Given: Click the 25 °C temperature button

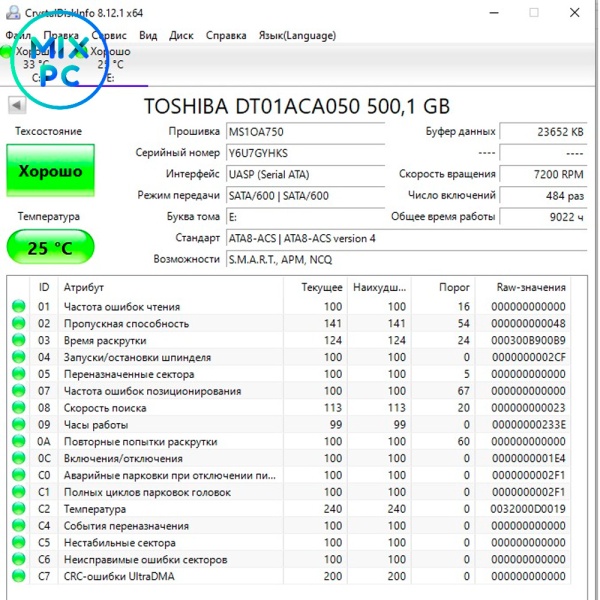Looking at the screenshot, I should click(51, 247).
